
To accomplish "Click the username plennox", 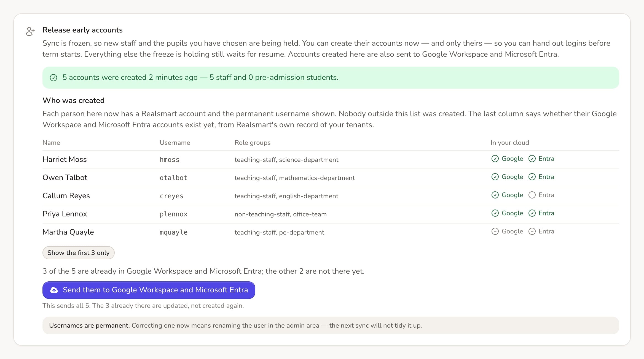I will [x=173, y=214].
